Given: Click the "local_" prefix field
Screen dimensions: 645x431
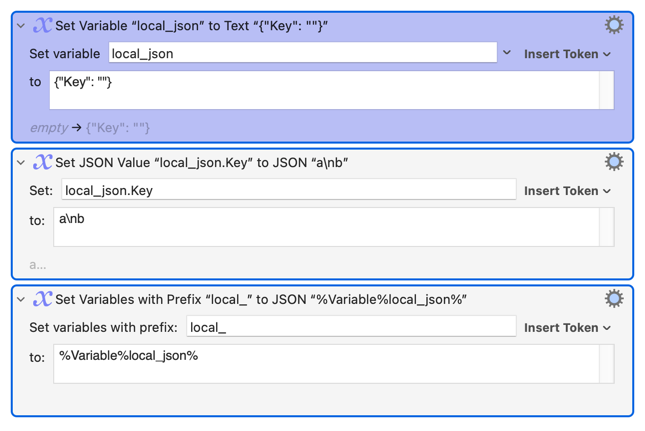Looking at the screenshot, I should pyautogui.click(x=350, y=327).
